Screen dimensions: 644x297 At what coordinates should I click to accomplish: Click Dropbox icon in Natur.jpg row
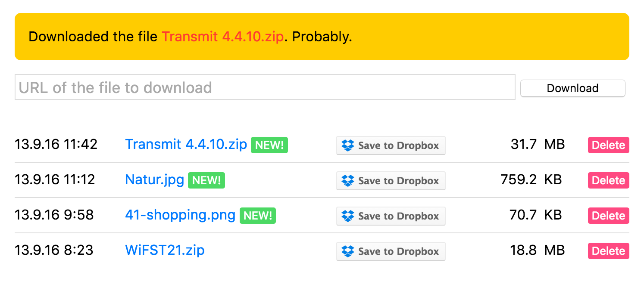(347, 181)
